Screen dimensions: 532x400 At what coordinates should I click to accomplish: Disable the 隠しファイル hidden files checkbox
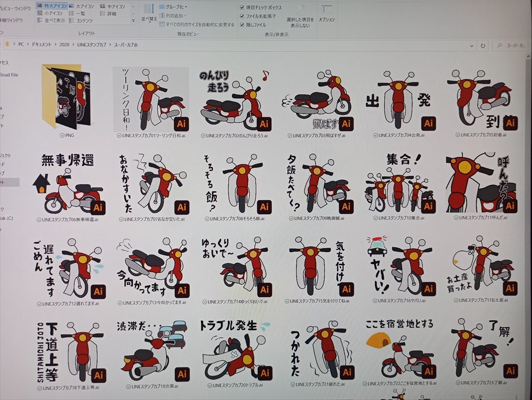[x=242, y=25]
